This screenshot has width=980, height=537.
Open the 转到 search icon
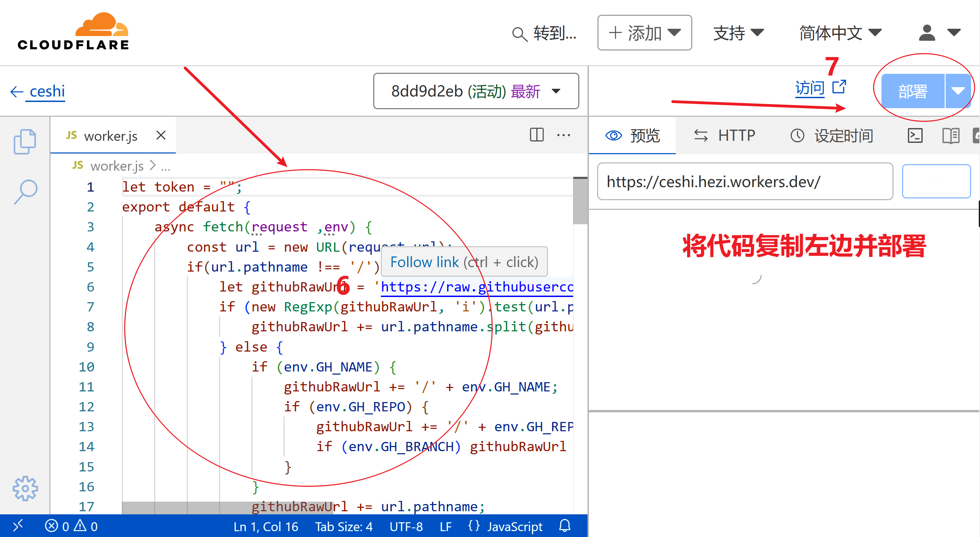(x=519, y=34)
